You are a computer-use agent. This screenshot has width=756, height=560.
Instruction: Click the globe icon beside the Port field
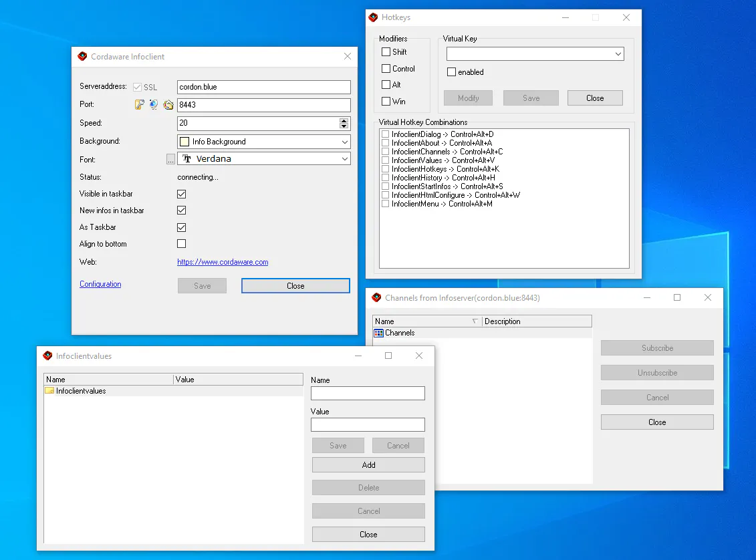click(x=153, y=104)
